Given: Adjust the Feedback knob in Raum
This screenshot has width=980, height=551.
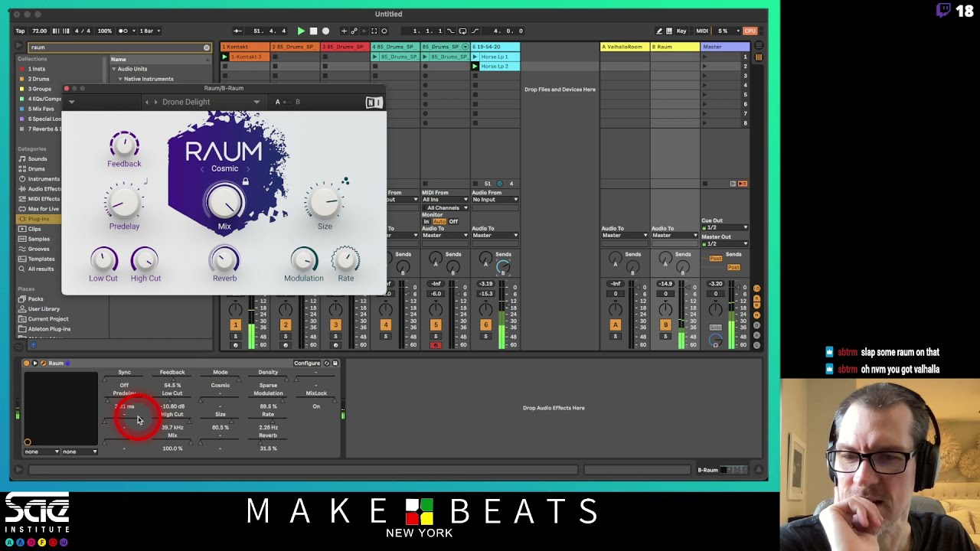Looking at the screenshot, I should coord(124,145).
